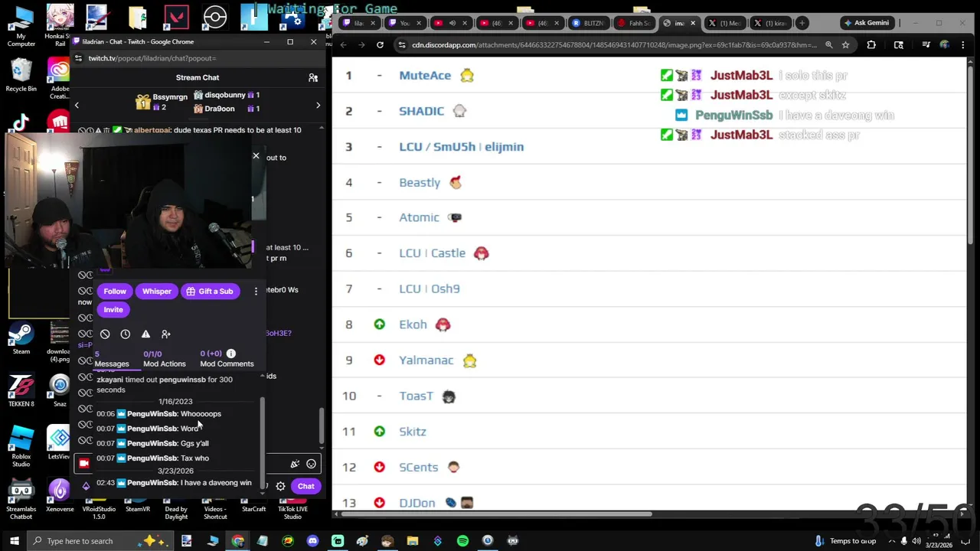Open the Chrome extensions puzzle icon
This screenshot has width=980, height=551.
(871, 45)
